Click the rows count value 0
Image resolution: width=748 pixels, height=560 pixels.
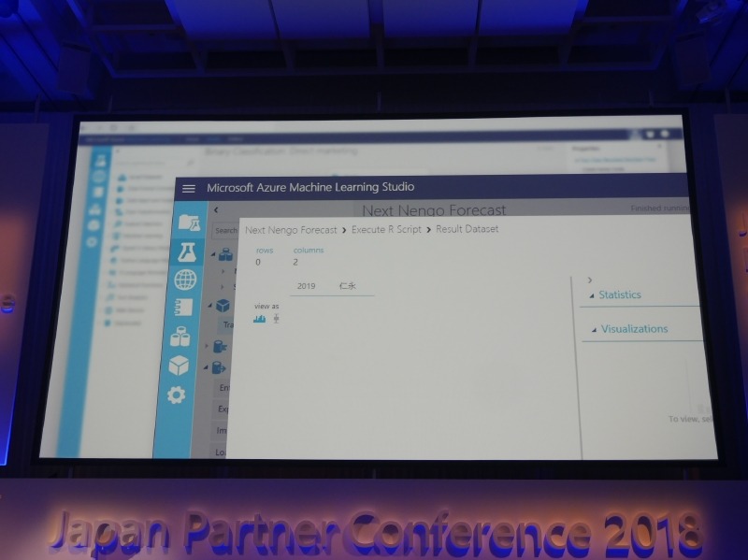258,262
